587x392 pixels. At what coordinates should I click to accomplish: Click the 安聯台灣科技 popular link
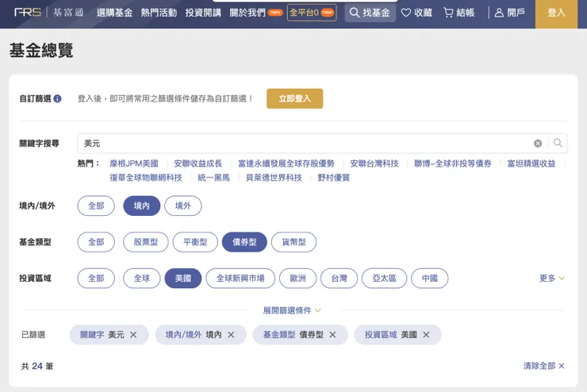pyautogui.click(x=374, y=163)
